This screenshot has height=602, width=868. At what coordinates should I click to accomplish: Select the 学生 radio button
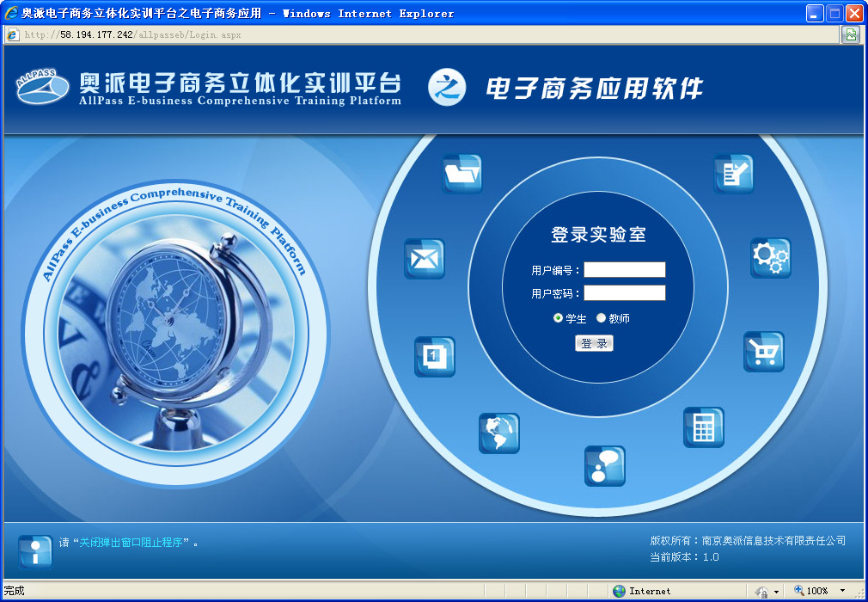[x=558, y=318]
